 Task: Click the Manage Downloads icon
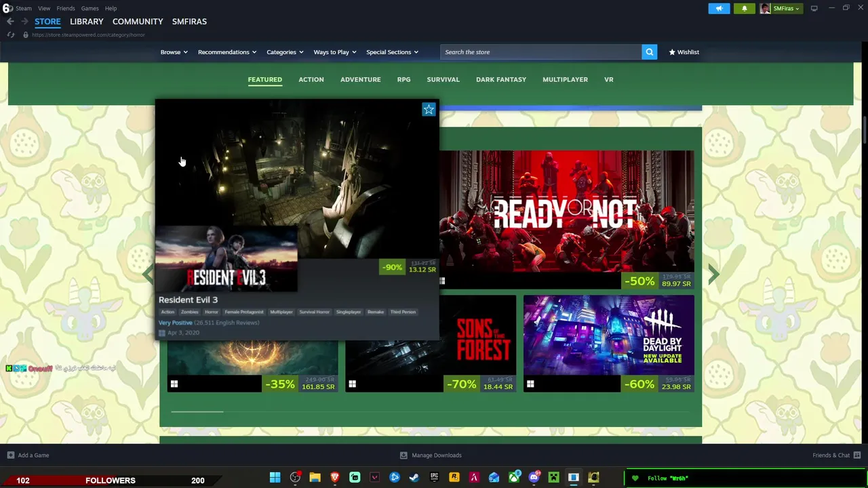point(403,455)
